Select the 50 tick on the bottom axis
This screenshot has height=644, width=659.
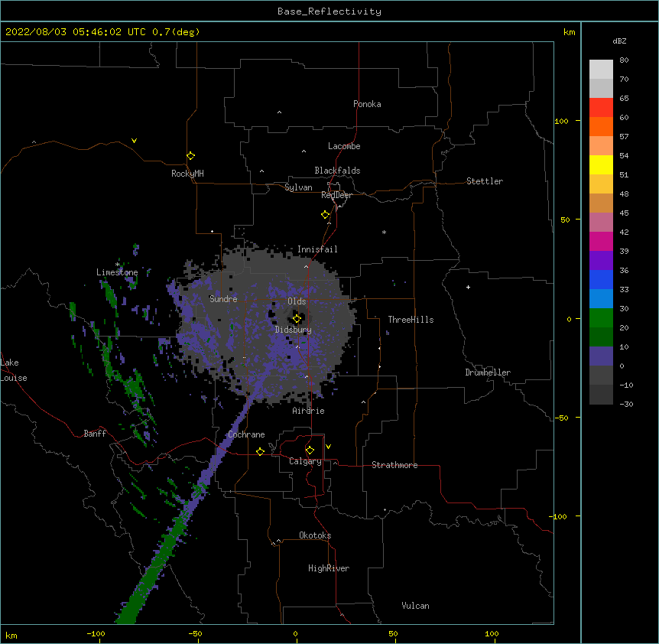point(393,634)
